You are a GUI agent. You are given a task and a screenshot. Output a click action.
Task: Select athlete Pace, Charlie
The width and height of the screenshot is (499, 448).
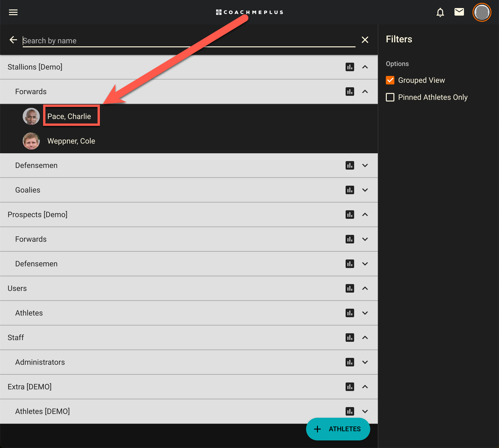tap(69, 116)
